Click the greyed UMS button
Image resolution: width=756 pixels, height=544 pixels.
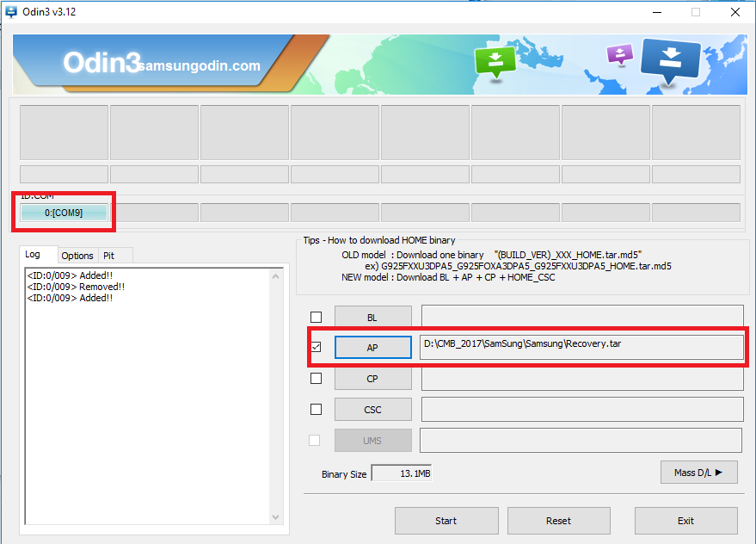click(x=372, y=440)
